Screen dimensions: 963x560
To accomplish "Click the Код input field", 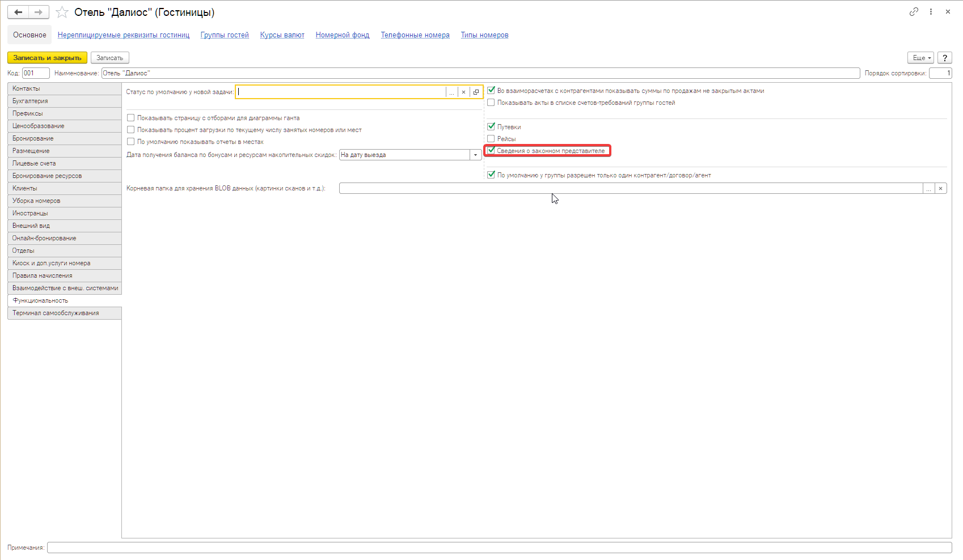I will 36,73.
